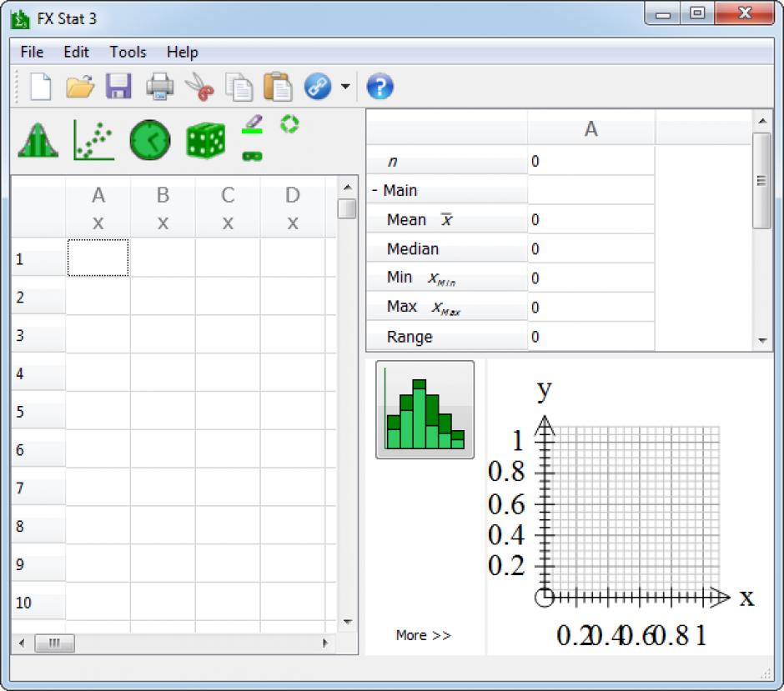Click the small green glasses icon

(x=252, y=157)
